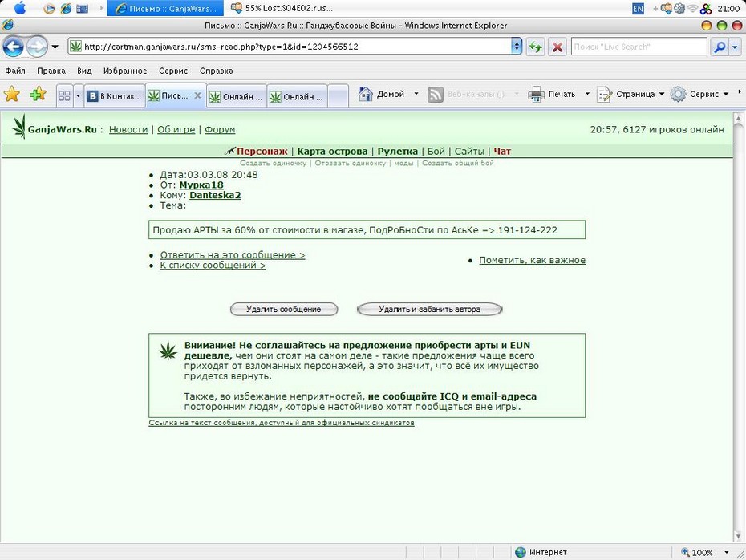
Task: Open the 100% zoom level dropdown
Action: pyautogui.click(x=726, y=553)
